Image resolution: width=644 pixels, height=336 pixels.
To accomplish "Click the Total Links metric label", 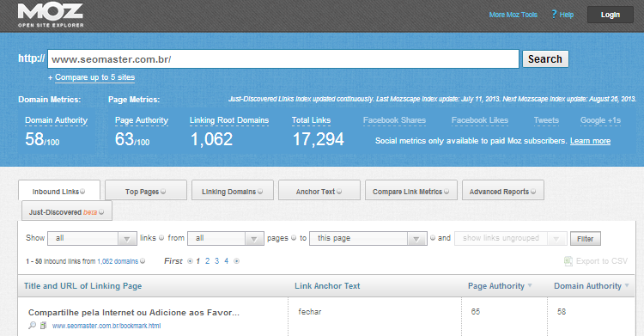I will pyautogui.click(x=312, y=120).
